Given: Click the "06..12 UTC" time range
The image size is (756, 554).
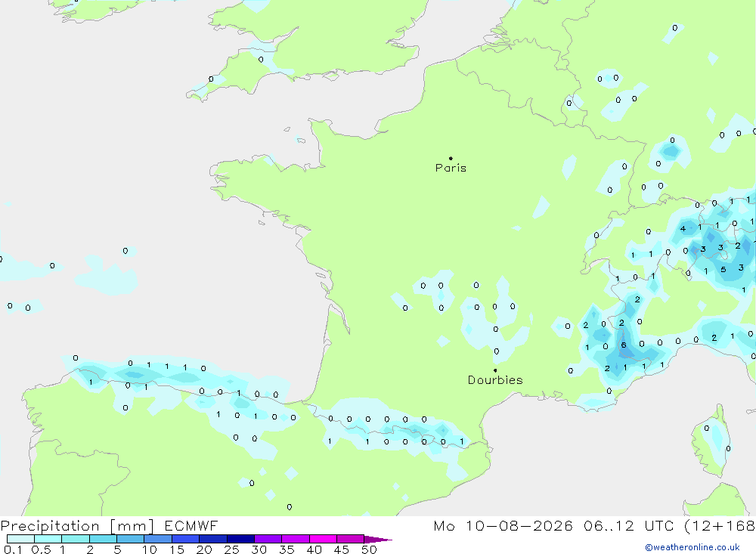Looking at the screenshot, I should pos(629,525).
